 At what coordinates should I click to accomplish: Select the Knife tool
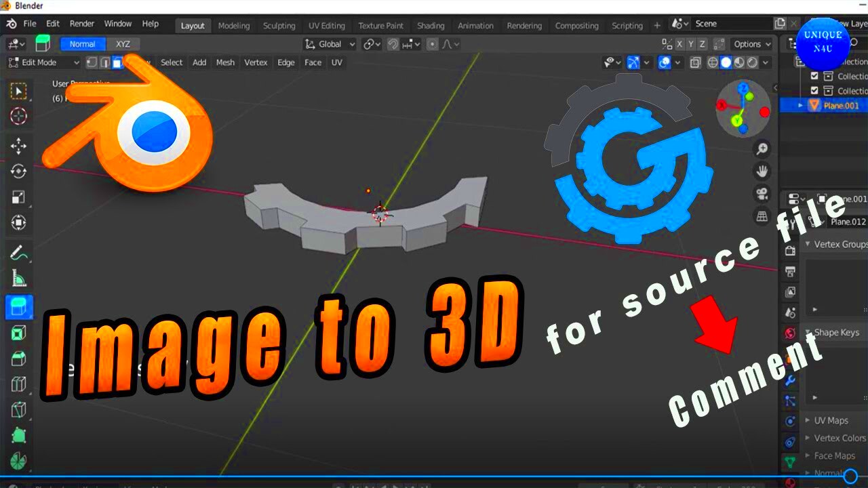tap(18, 410)
